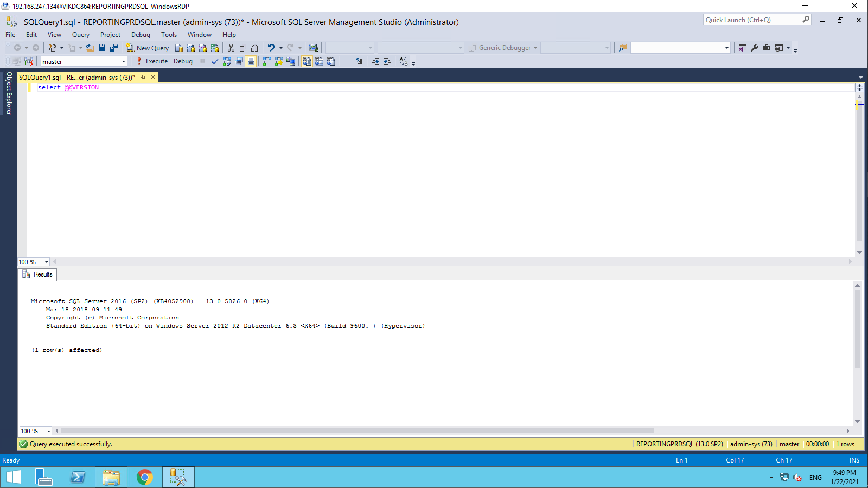
Task: Launch PowerShell from the taskbar
Action: pyautogui.click(x=78, y=477)
